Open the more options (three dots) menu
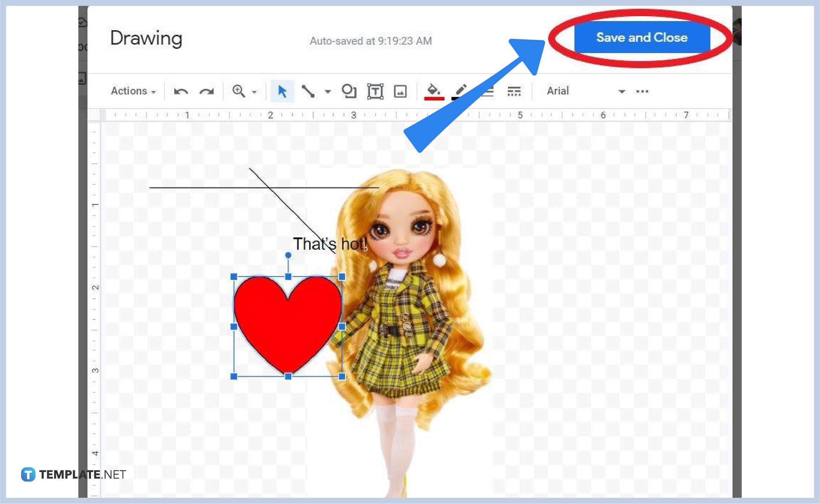Viewport: 820px width, 504px height. [642, 91]
